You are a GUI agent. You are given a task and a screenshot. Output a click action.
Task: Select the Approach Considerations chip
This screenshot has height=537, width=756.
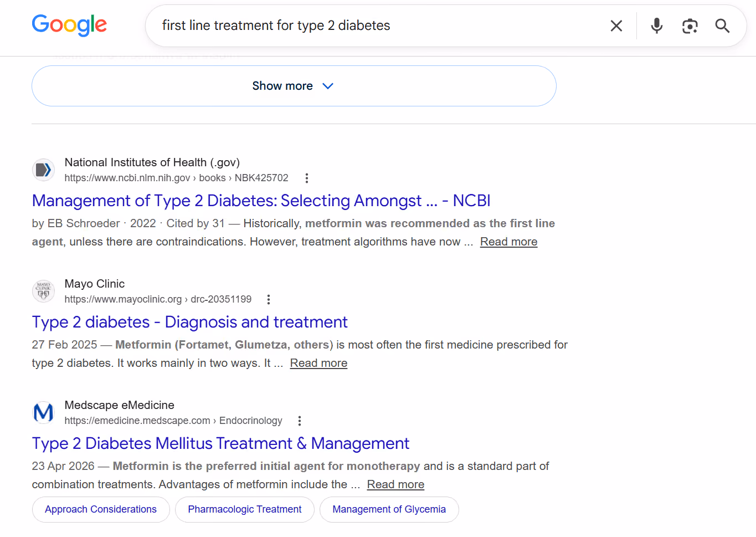click(101, 509)
